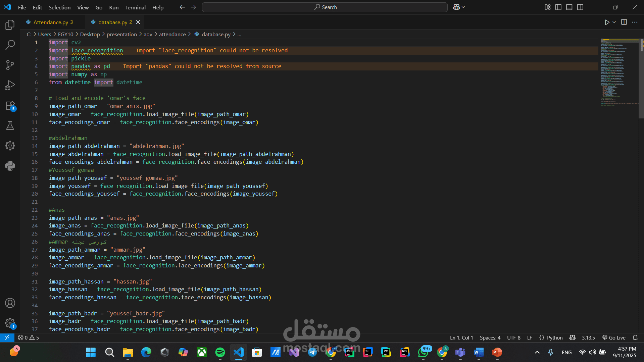The width and height of the screenshot is (644, 362).
Task: Open the Testing flask view
Action: (10, 125)
